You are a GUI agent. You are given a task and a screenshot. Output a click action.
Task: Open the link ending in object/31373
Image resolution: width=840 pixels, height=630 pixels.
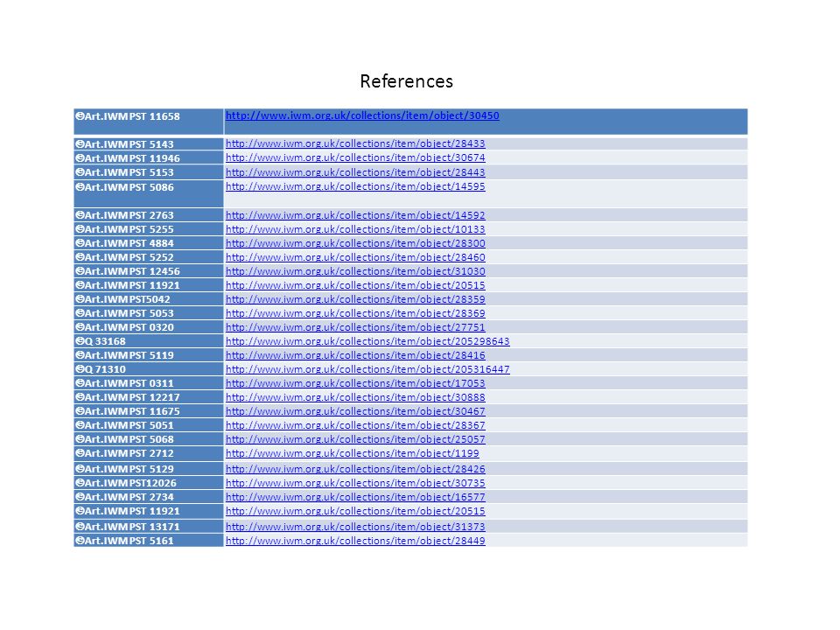355,527
